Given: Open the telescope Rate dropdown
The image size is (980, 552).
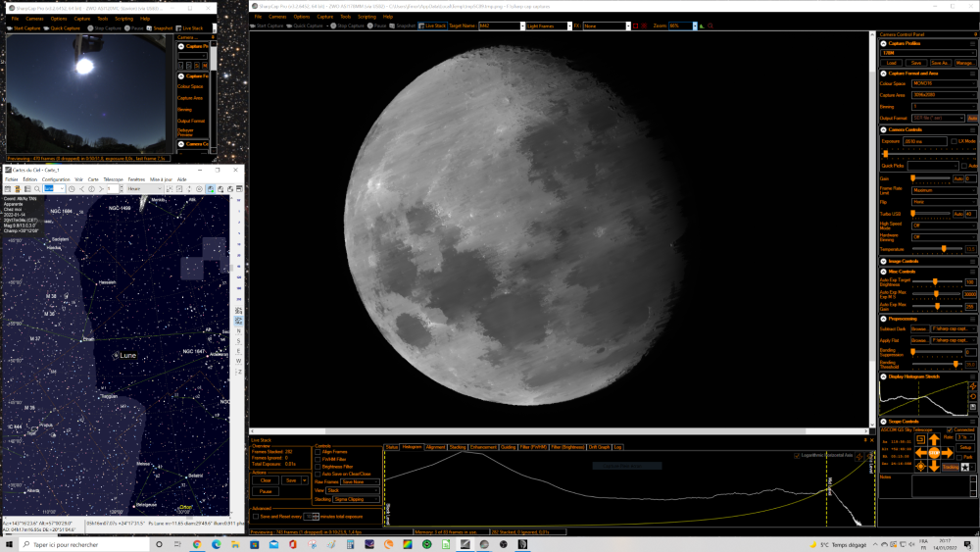Looking at the screenshot, I should point(965,437).
